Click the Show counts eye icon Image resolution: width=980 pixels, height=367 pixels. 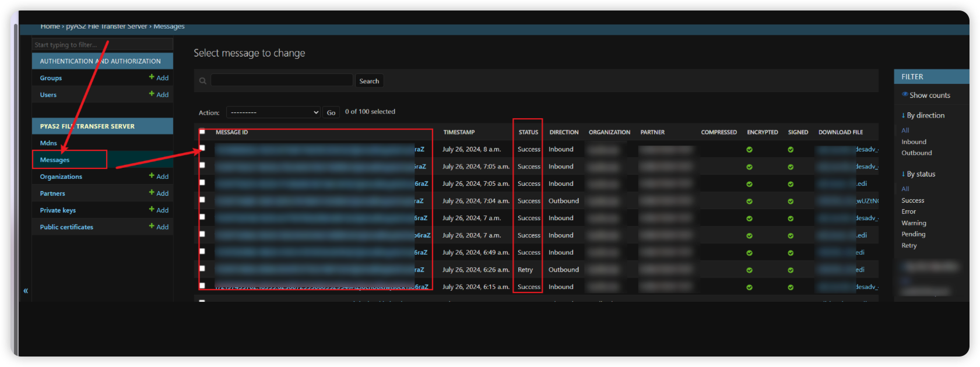(x=905, y=94)
